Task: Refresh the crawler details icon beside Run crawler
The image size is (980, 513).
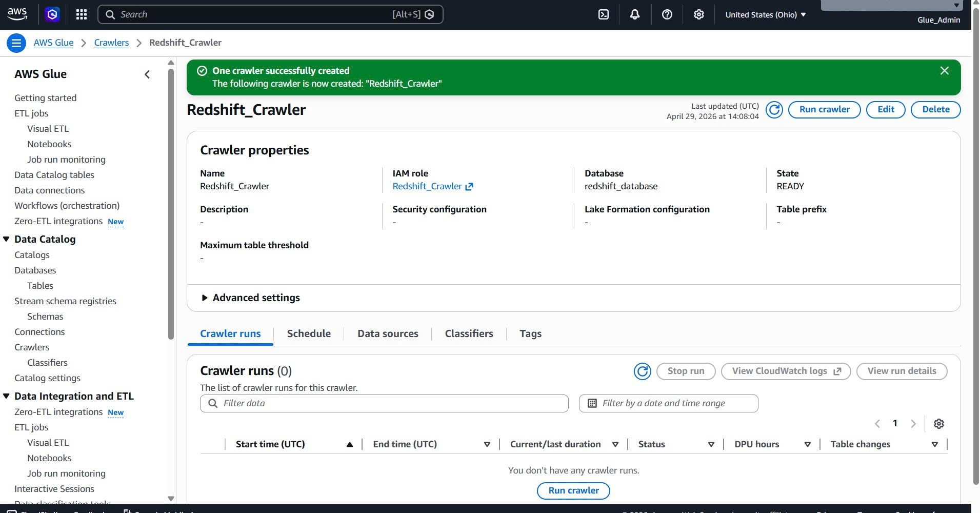Action: pos(774,109)
